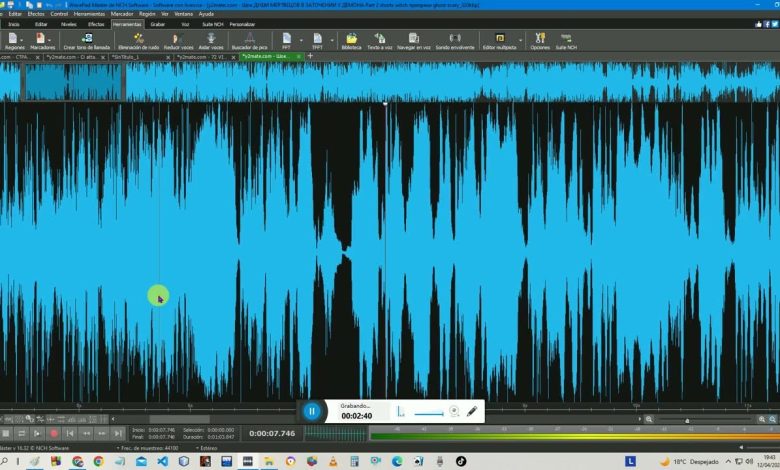Click the Reducir voces button

pyautogui.click(x=178, y=39)
